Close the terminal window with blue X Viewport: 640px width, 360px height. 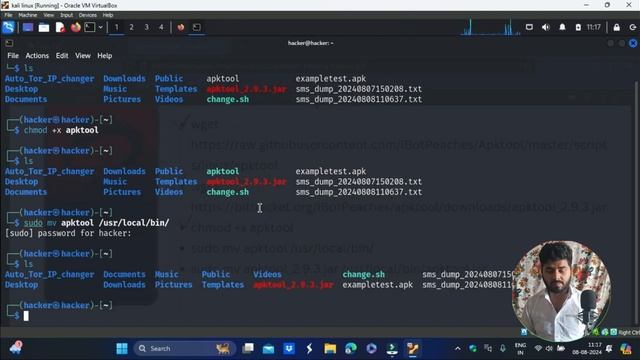[x=633, y=43]
